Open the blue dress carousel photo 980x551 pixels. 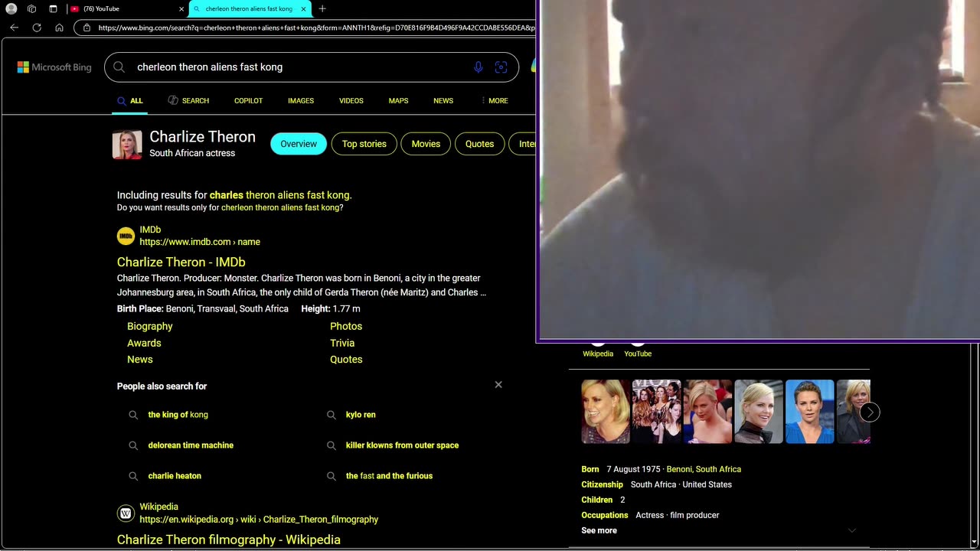click(809, 412)
